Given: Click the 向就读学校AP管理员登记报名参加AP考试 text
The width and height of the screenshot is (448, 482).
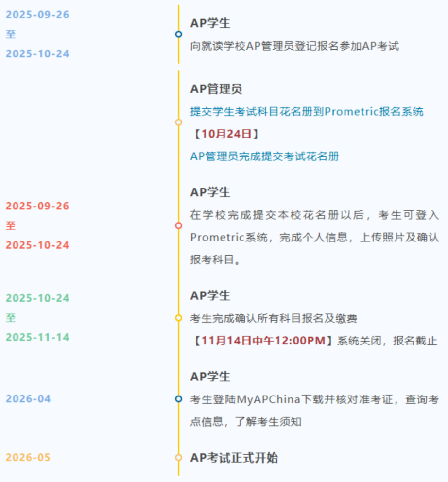Looking at the screenshot, I should click(x=294, y=46).
